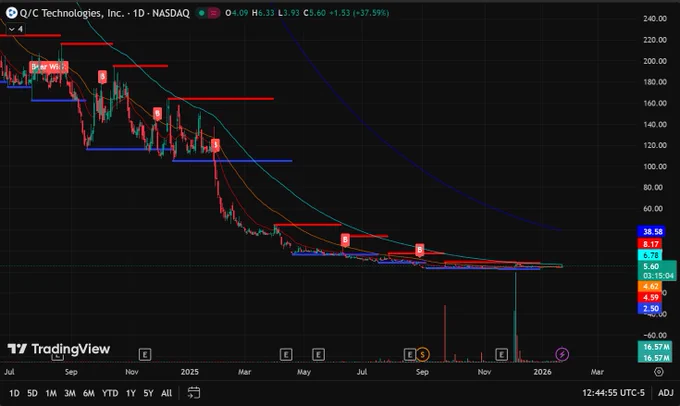Click the B marker on the September 2025 candles
Image resolution: width=680 pixels, height=406 pixels.
tap(419, 249)
